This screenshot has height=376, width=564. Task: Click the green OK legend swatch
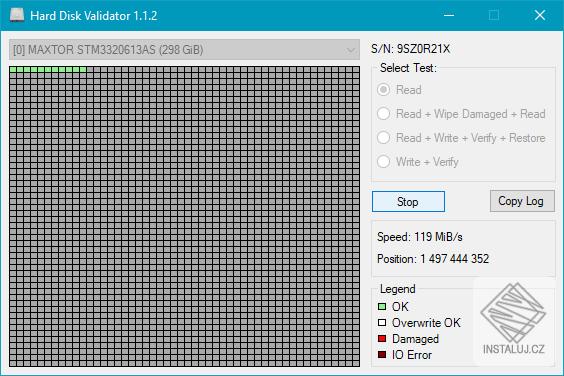coord(382,307)
